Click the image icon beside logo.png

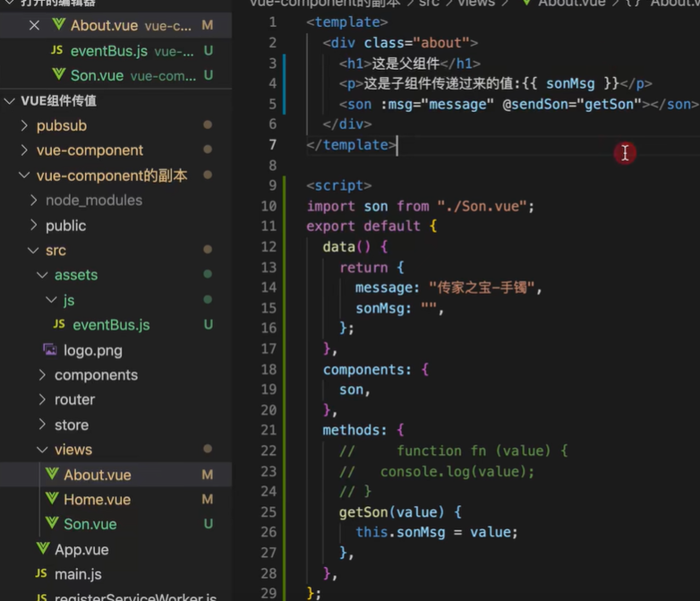[x=49, y=349]
